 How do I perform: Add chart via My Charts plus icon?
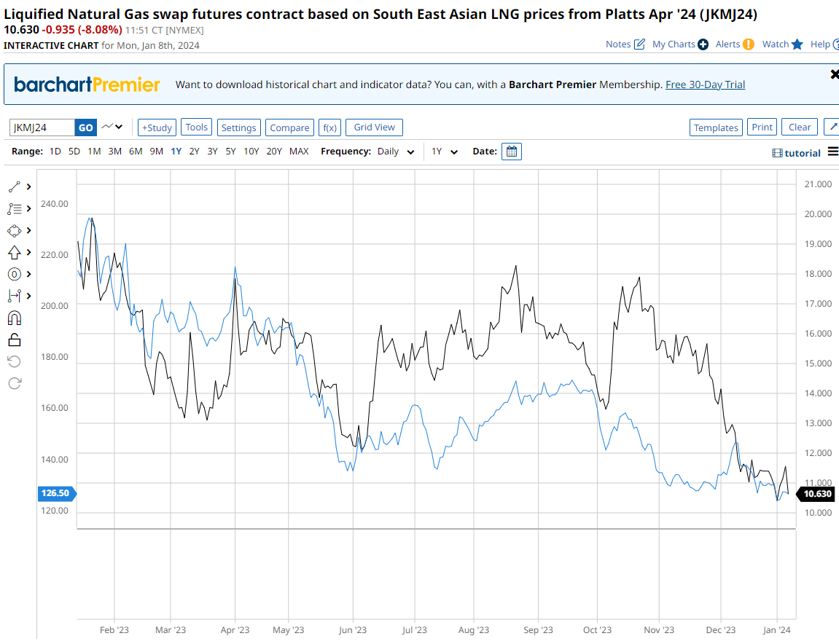pyautogui.click(x=703, y=44)
